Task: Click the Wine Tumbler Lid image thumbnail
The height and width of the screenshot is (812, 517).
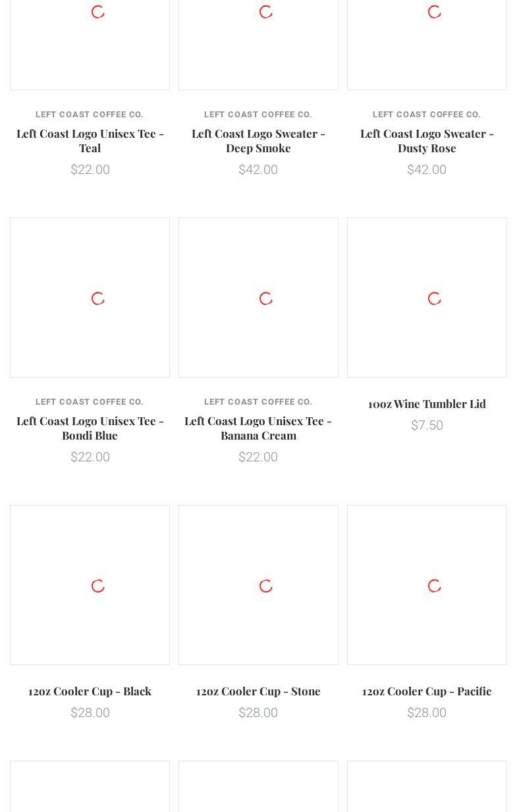Action: pyautogui.click(x=427, y=297)
